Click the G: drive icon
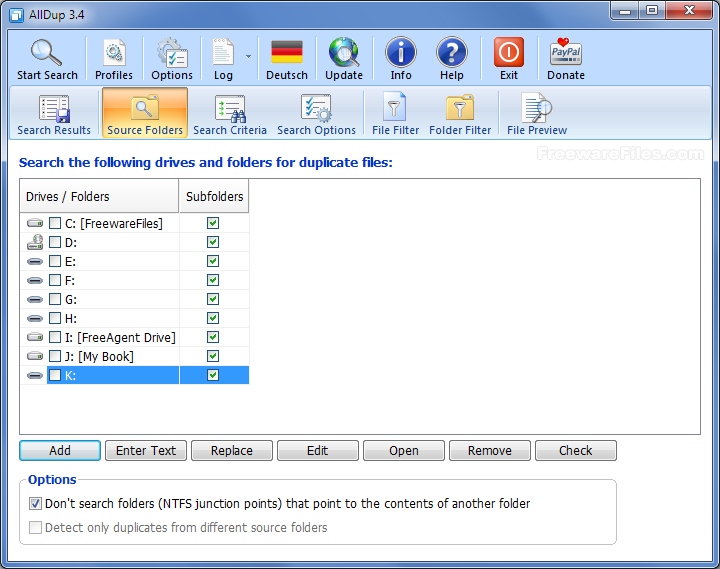 pyautogui.click(x=35, y=299)
